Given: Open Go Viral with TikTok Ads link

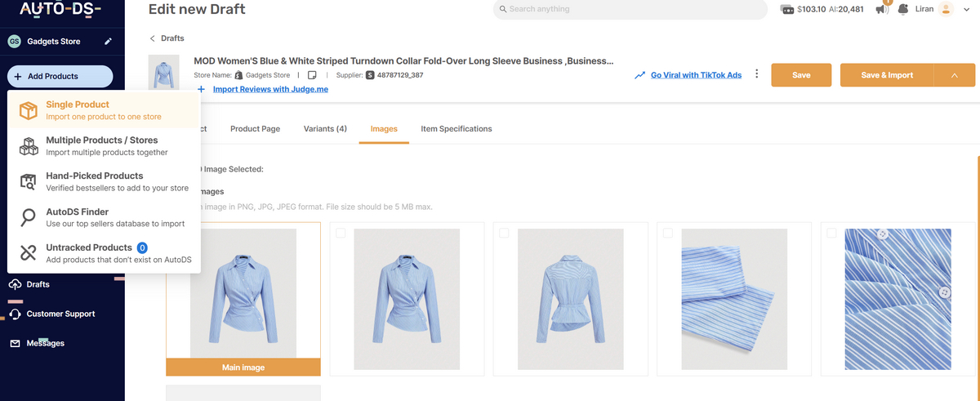Looking at the screenshot, I should click(696, 75).
